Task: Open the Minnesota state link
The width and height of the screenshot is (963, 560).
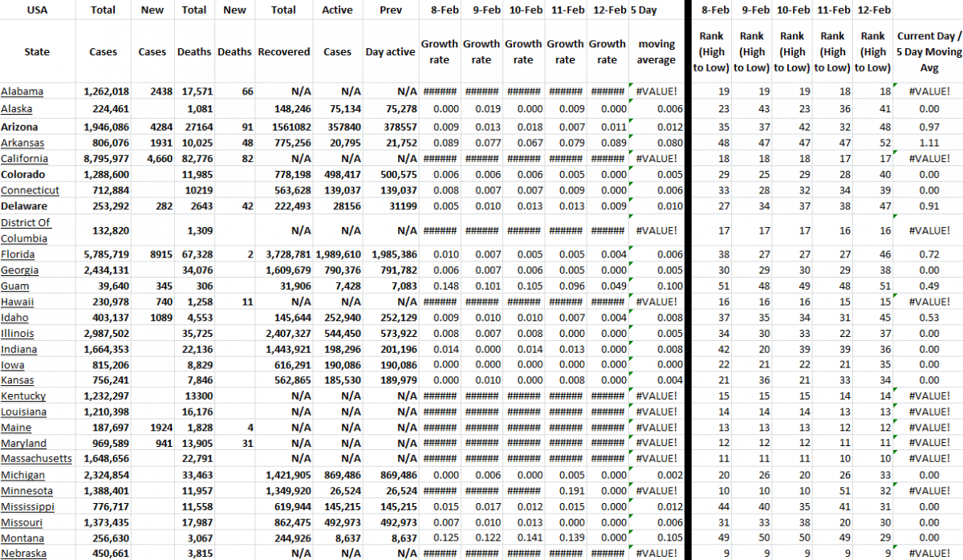Action: pyautogui.click(x=26, y=491)
